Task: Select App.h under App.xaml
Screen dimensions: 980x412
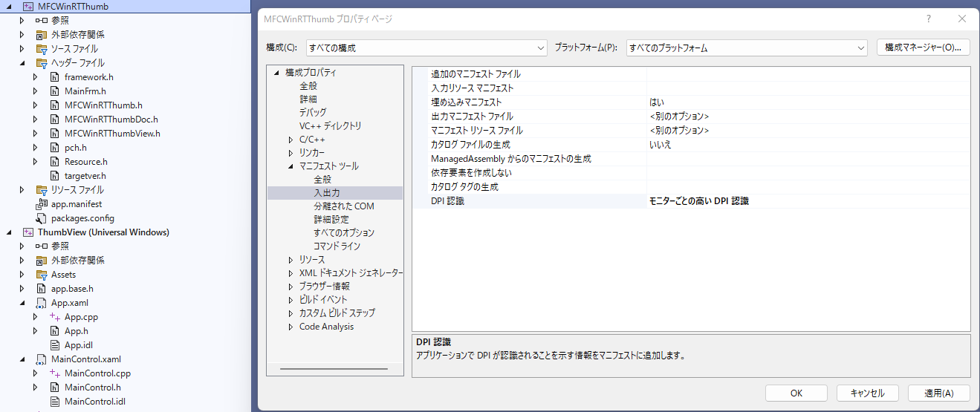Action: coord(77,331)
